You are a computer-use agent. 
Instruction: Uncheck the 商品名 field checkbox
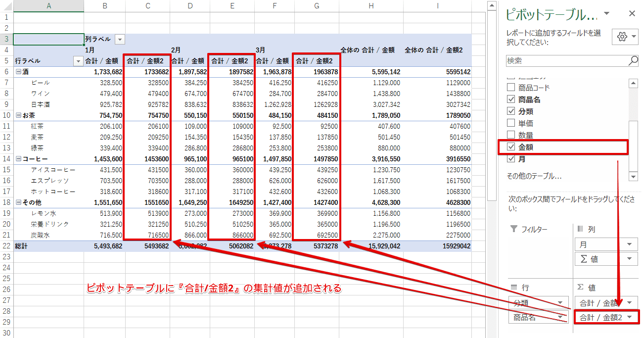pos(511,99)
